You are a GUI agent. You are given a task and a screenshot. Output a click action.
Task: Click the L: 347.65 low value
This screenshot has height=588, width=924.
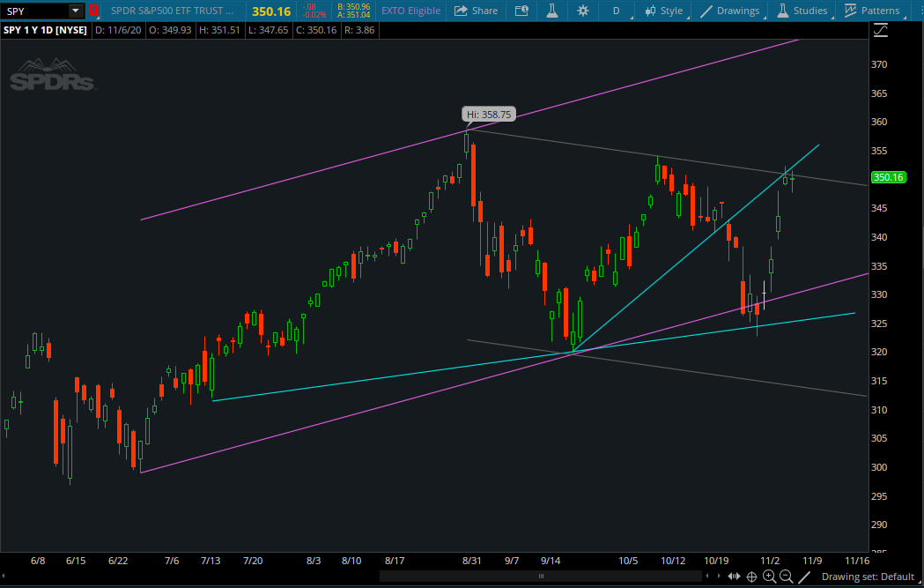coord(266,30)
